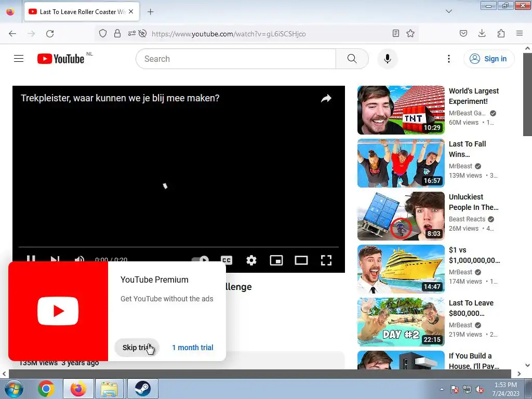Screen dimensions: 532x399
Task: Enter full screen mode
Action: (326, 260)
